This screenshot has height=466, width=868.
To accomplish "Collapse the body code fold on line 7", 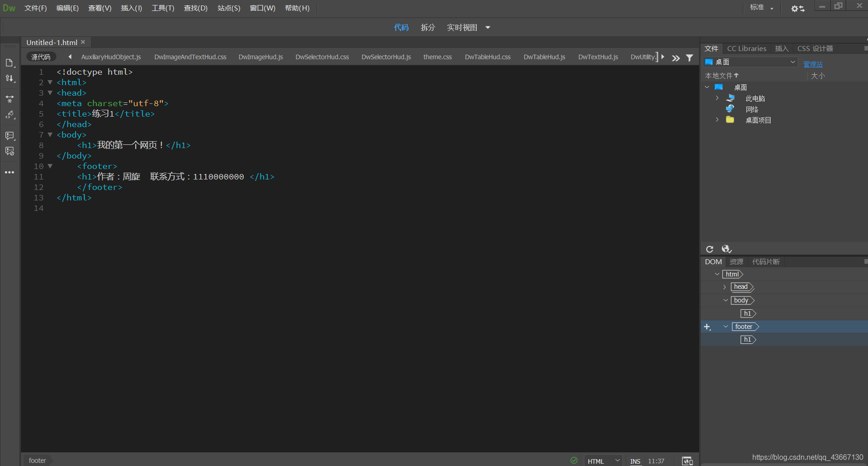I will 50,135.
